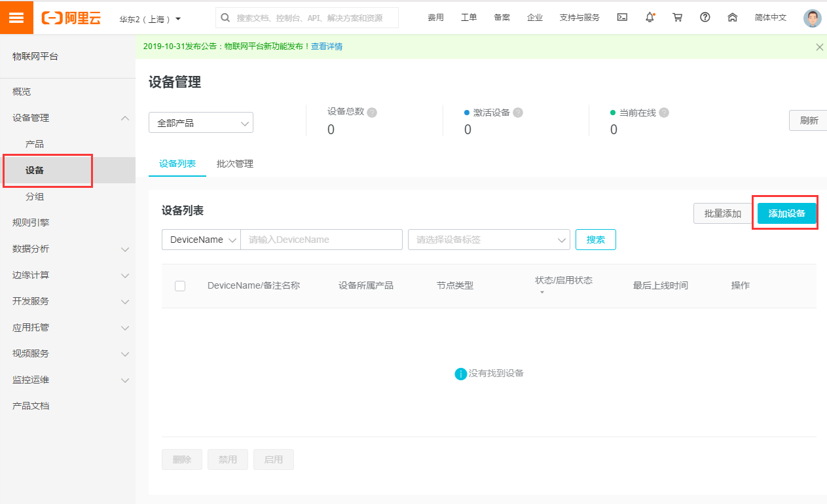Open the notification bell
Viewport: 827px width, 504px height.
(x=650, y=18)
